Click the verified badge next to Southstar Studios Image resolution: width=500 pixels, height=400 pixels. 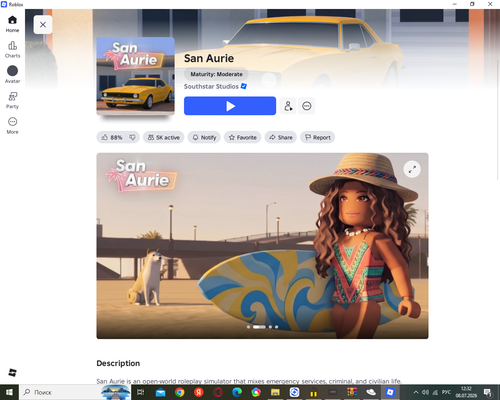(244, 86)
